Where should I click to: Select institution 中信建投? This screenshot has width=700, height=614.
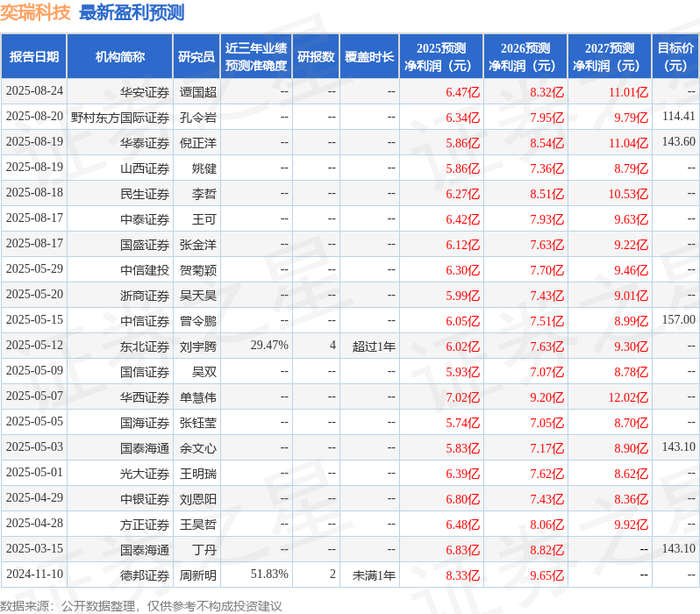pos(145,270)
